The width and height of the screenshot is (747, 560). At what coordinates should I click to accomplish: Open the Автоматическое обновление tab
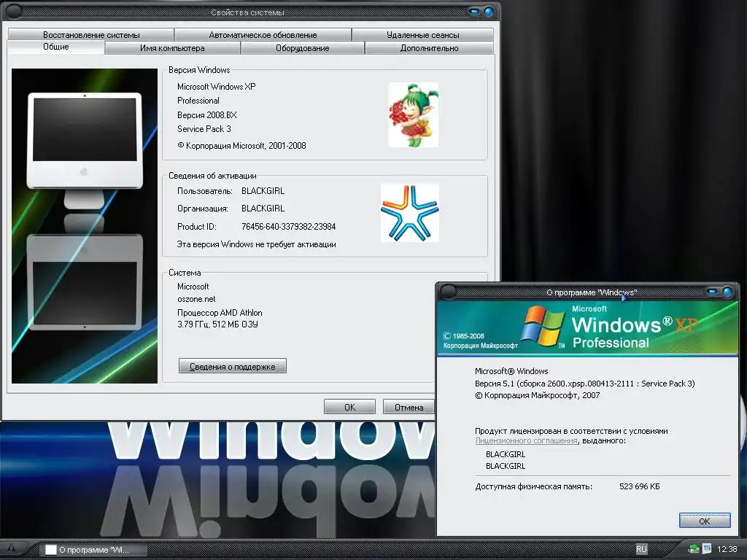[263, 35]
